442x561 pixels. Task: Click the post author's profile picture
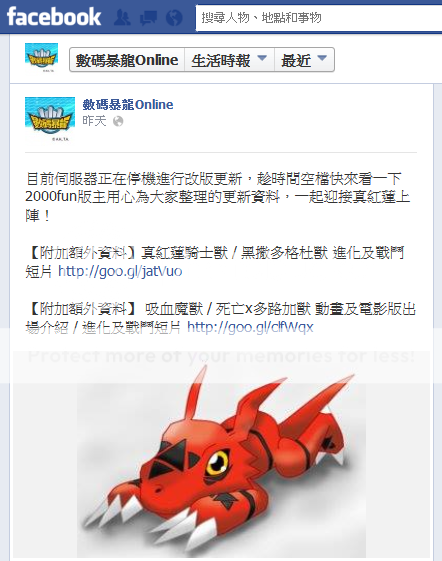[50, 119]
